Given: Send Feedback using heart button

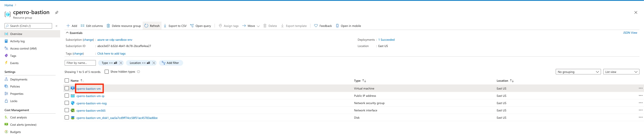Looking at the screenshot, I should pyautogui.click(x=323, y=26).
